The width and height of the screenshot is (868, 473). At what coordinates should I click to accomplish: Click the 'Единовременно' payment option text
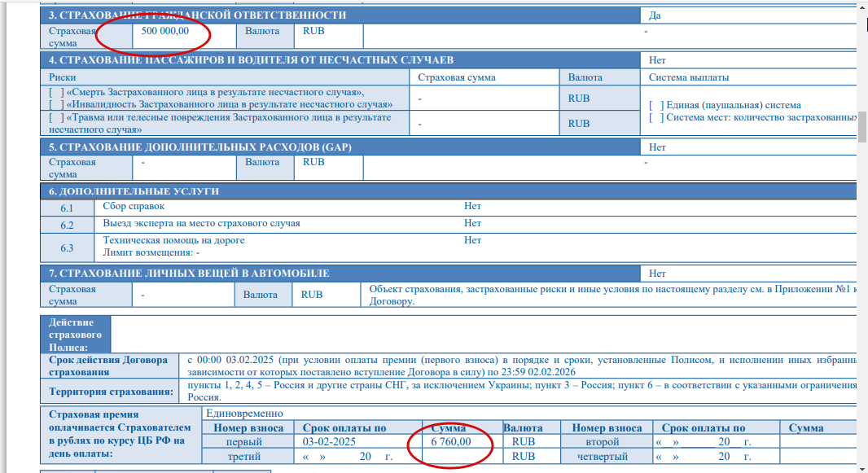point(244,414)
